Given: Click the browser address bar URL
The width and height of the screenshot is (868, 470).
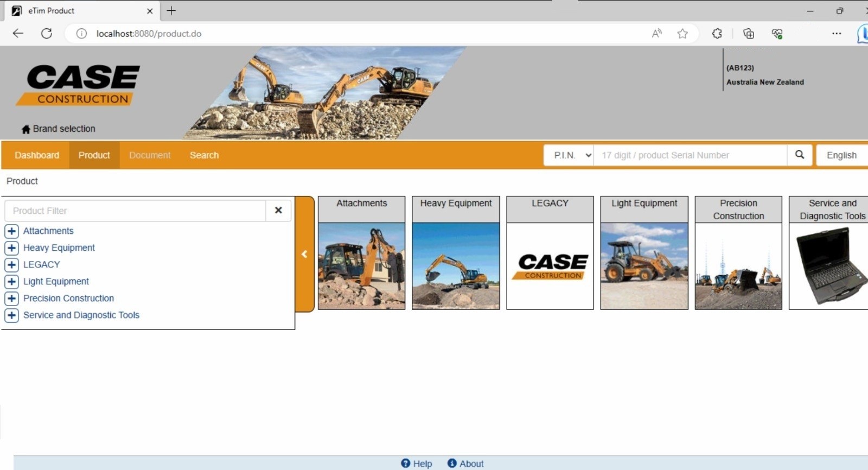Looking at the screenshot, I should pyautogui.click(x=149, y=34).
